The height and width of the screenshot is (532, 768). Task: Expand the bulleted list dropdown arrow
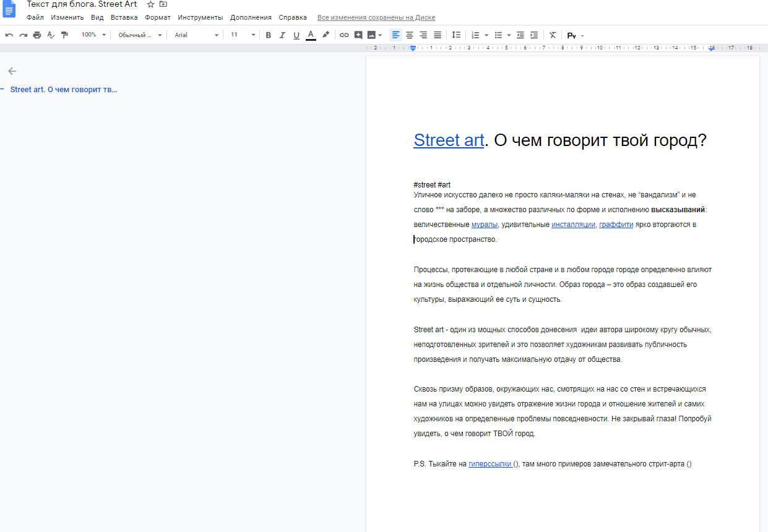(509, 35)
